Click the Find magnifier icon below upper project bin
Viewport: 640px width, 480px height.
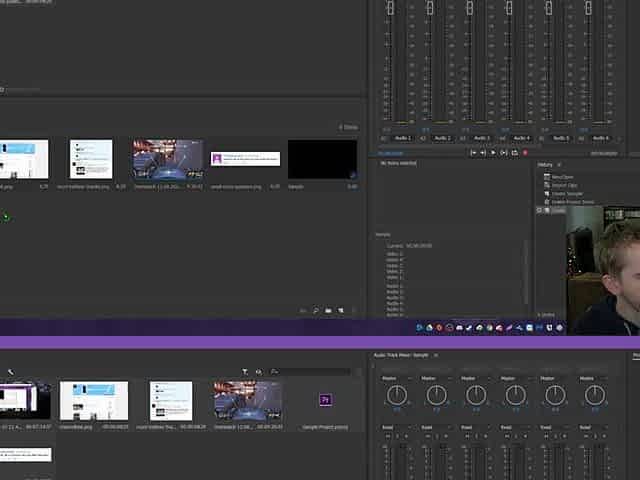click(x=316, y=311)
